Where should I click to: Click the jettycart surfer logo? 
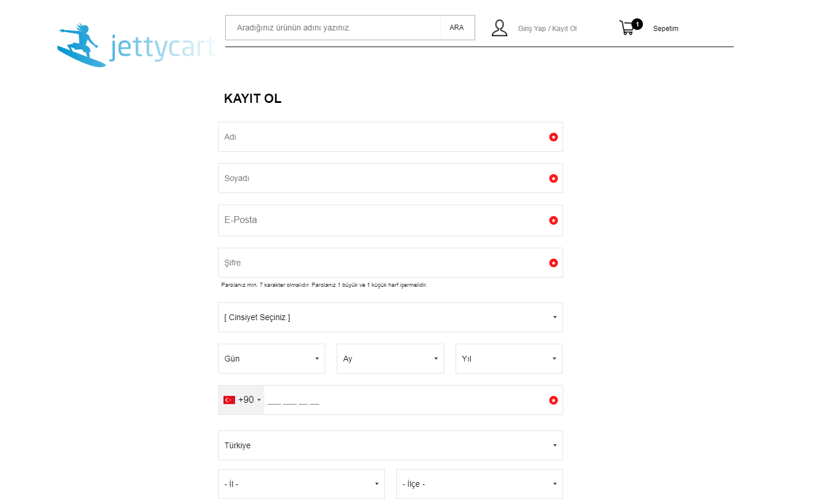click(136, 45)
